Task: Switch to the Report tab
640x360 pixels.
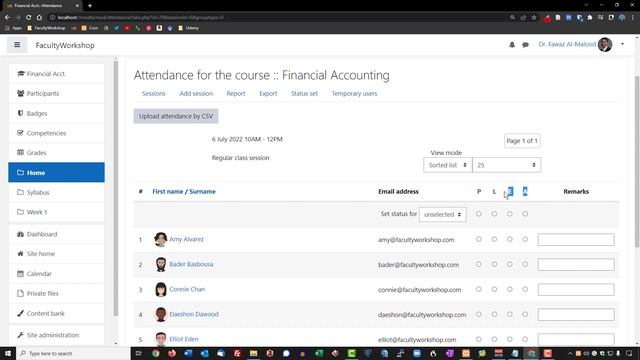Action: tap(236, 93)
